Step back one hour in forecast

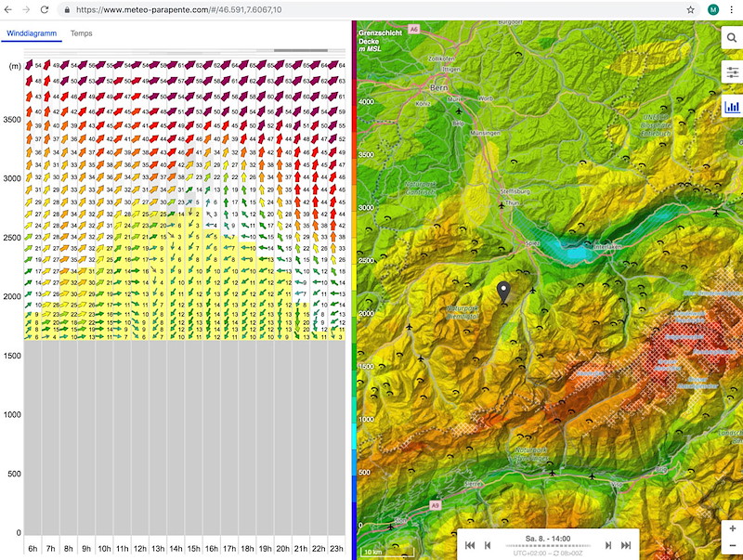click(x=488, y=545)
